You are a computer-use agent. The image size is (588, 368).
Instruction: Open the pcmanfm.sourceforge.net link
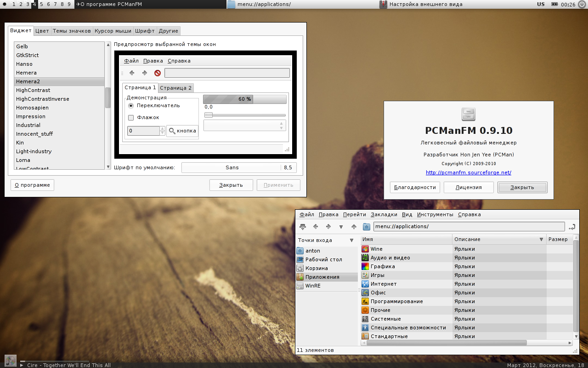coord(469,172)
